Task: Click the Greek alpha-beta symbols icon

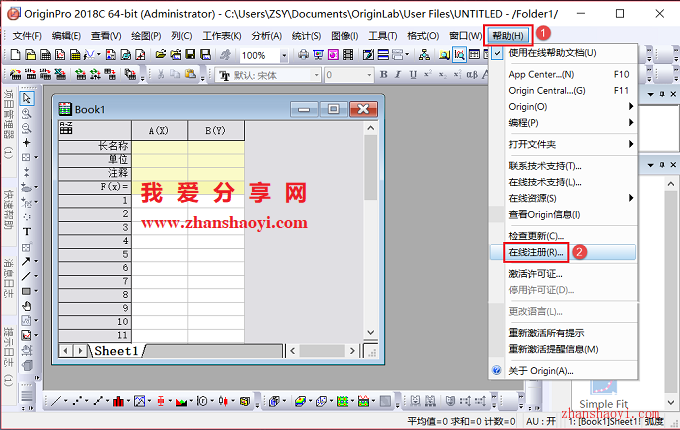Action: pos(472,75)
